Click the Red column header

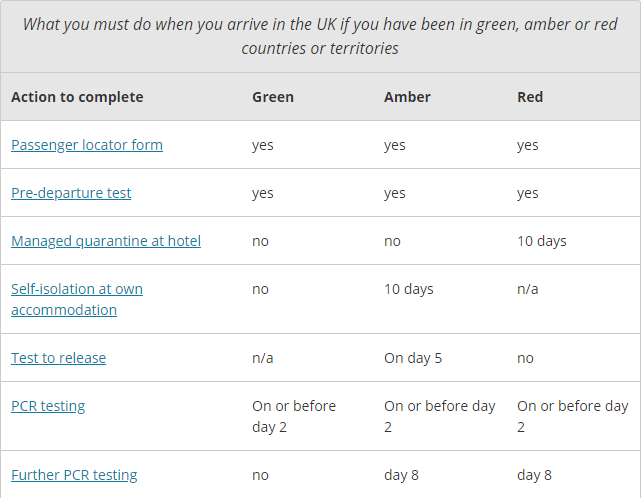pyautogui.click(x=530, y=97)
